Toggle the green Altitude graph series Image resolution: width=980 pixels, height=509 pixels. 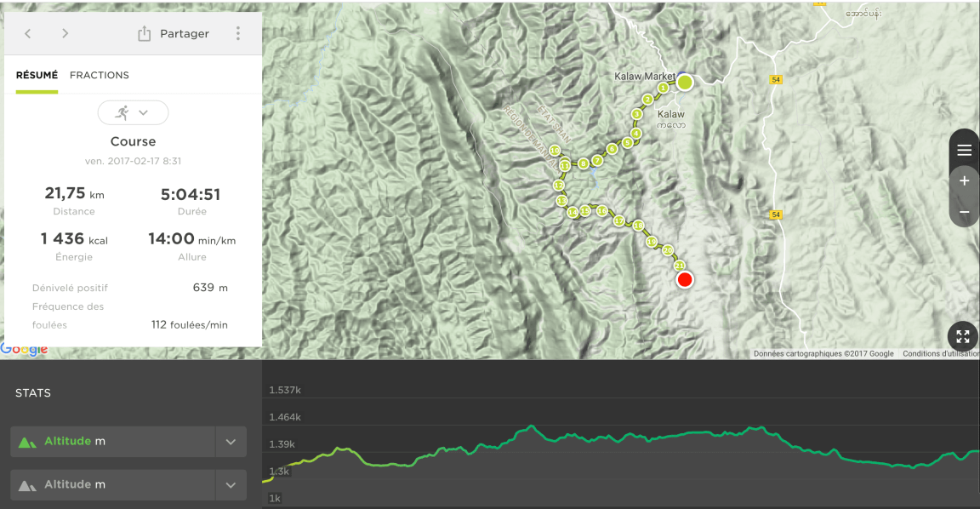click(66, 442)
